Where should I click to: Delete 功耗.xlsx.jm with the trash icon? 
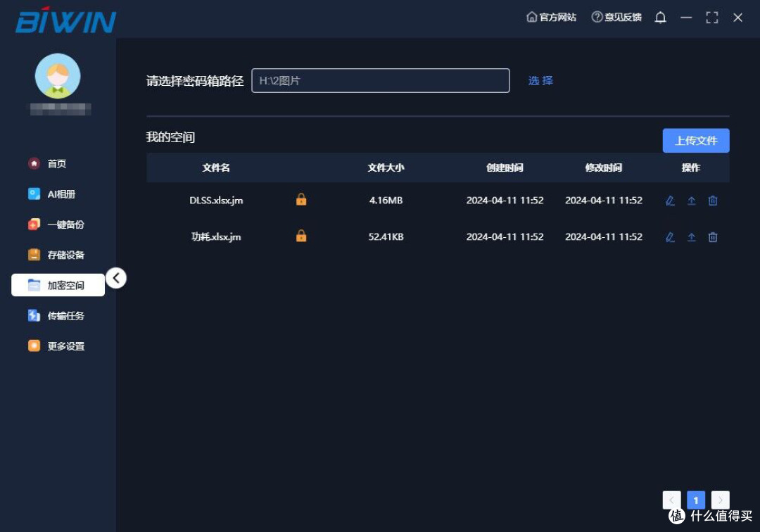(x=712, y=237)
